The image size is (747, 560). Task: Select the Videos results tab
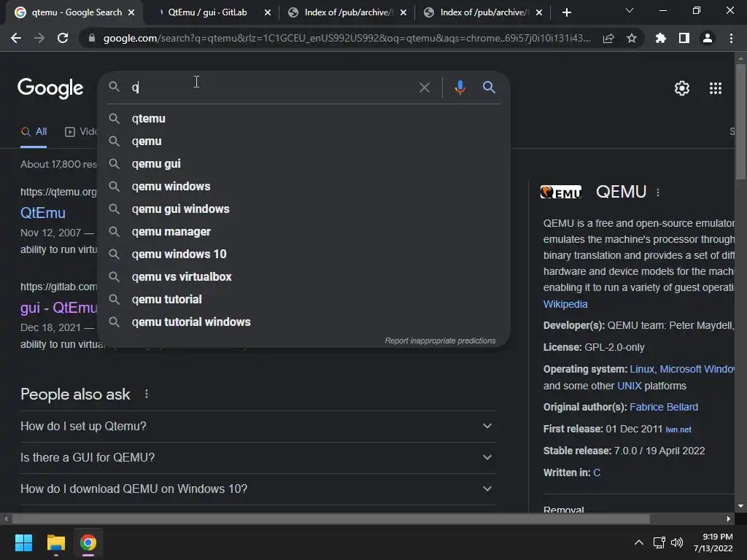click(x=81, y=132)
